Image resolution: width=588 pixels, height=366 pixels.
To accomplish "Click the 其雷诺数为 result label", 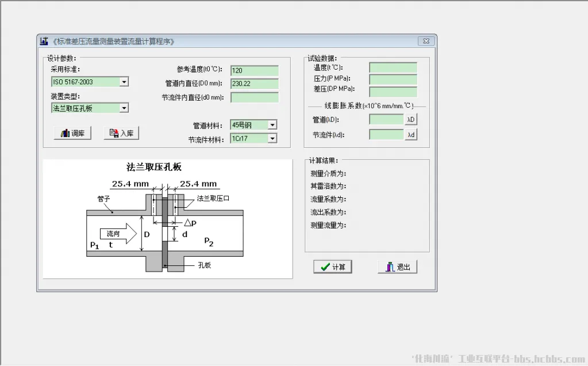I will [x=328, y=186].
